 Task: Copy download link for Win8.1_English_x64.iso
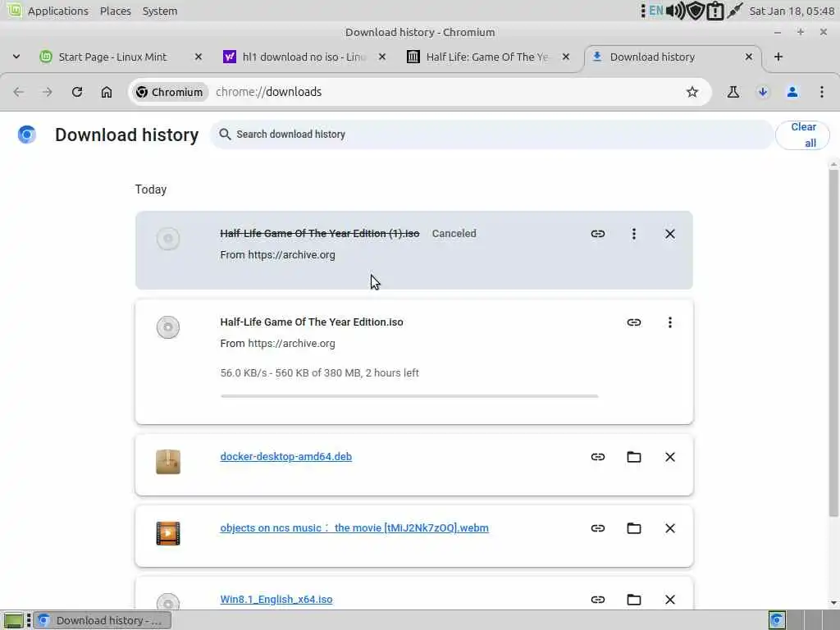tap(598, 600)
